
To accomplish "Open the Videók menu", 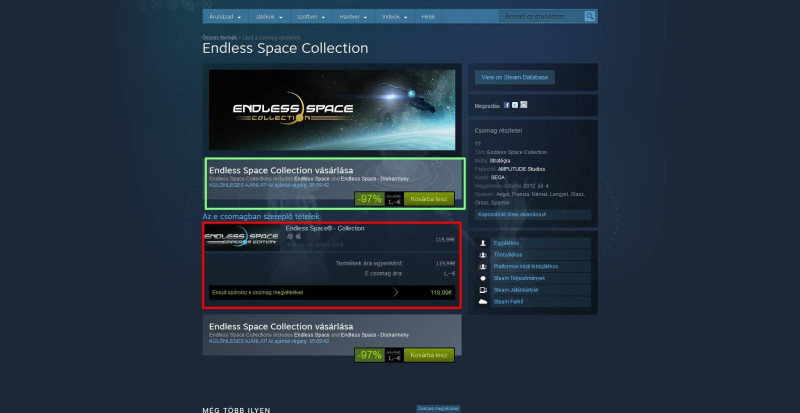I will (x=395, y=17).
